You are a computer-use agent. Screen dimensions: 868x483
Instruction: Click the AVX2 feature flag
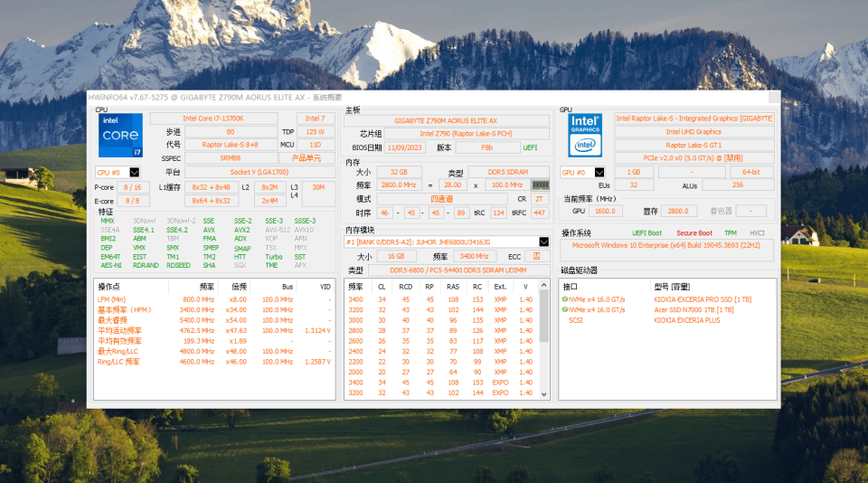(242, 230)
